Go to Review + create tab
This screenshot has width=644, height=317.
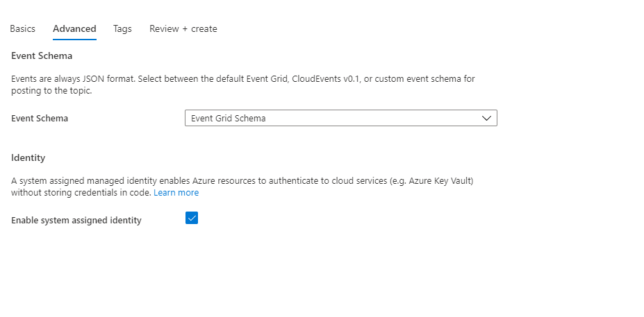point(183,29)
